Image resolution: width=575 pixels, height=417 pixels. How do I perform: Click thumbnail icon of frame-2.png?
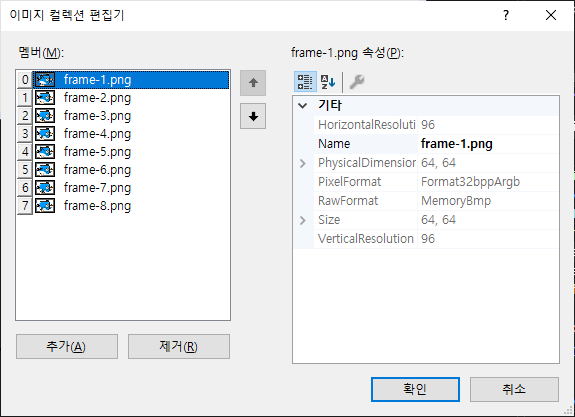[x=45, y=98]
